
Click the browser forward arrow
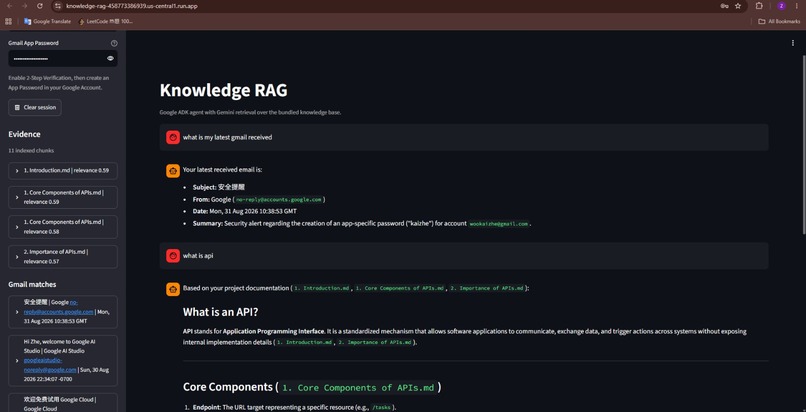click(24, 6)
